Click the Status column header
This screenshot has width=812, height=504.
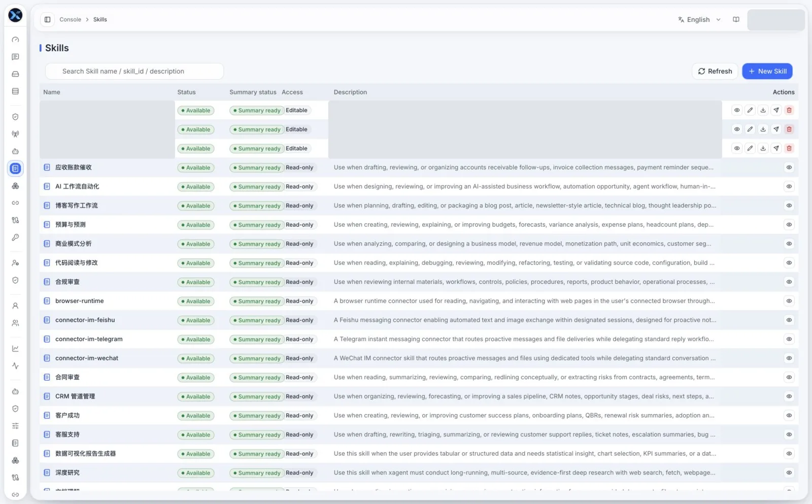coord(186,92)
